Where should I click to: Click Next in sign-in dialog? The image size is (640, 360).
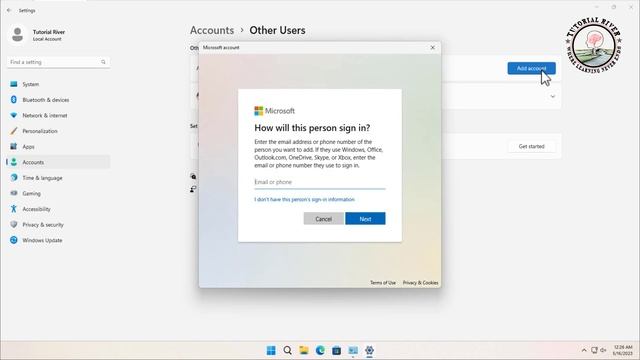tap(365, 219)
